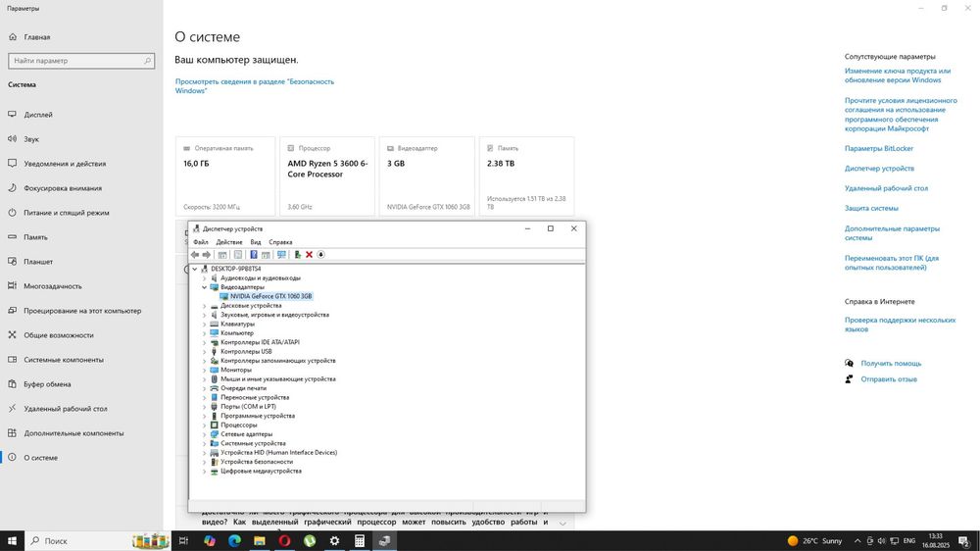Screen dimensions: 980x551
Task: Click Получить помощь link
Action: (891, 364)
